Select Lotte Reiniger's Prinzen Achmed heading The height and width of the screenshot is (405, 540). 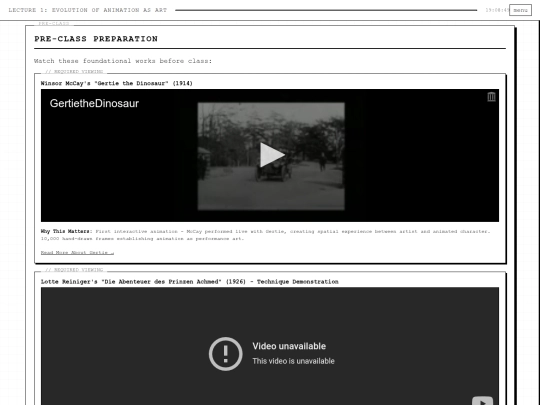click(x=190, y=282)
